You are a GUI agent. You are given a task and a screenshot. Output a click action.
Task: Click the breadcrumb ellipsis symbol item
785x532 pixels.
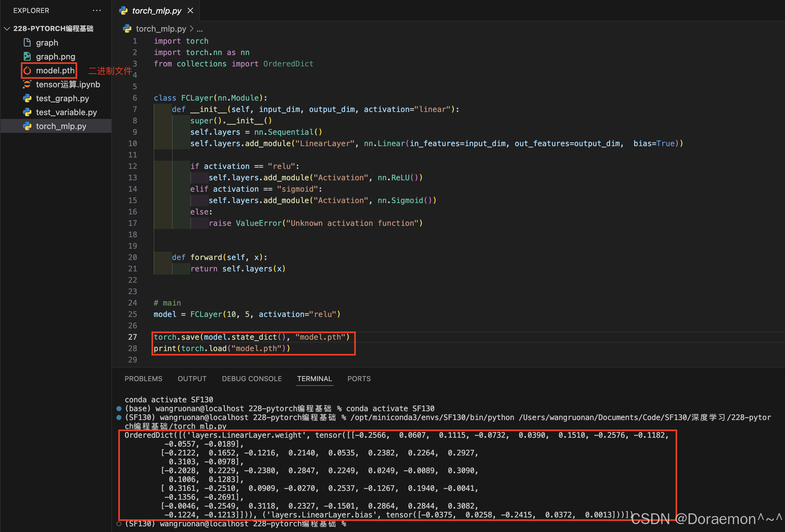(200, 29)
